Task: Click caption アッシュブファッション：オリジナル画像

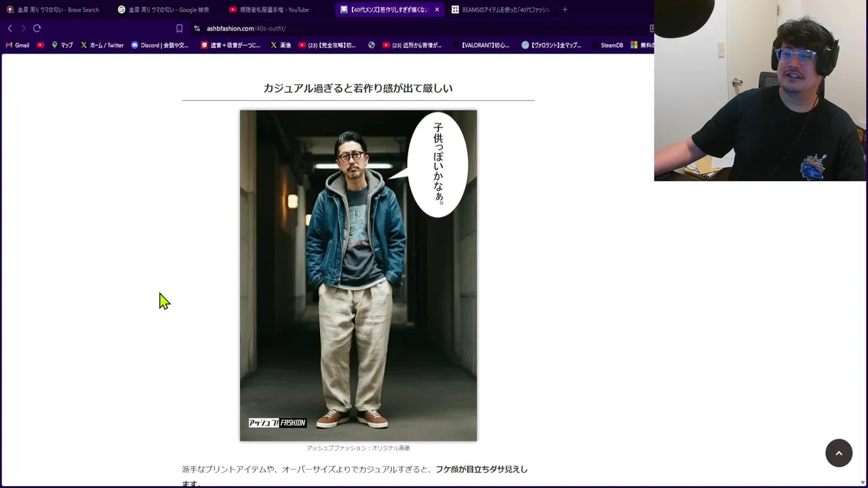Action: click(358, 448)
